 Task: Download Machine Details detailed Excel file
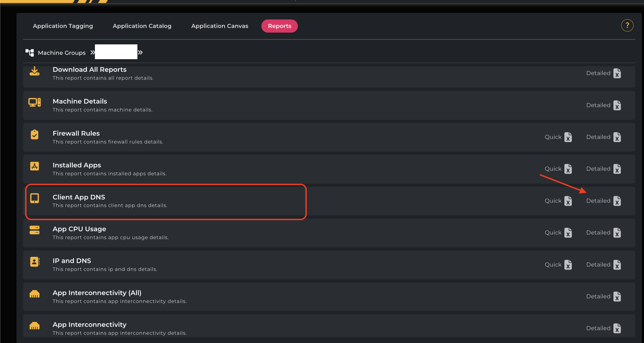[x=617, y=105]
